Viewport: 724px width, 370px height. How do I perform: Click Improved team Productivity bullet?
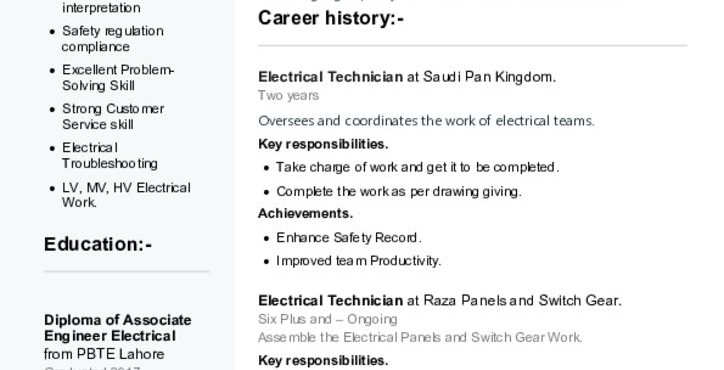(358, 261)
